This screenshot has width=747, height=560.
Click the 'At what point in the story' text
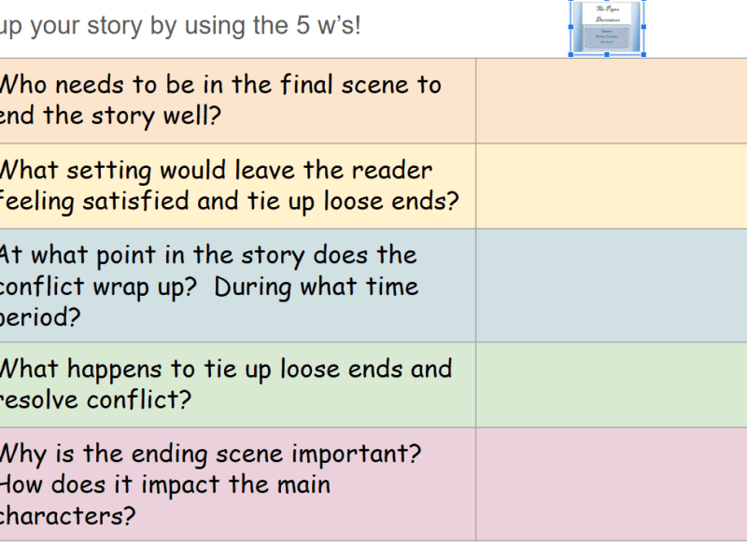pyautogui.click(x=207, y=256)
